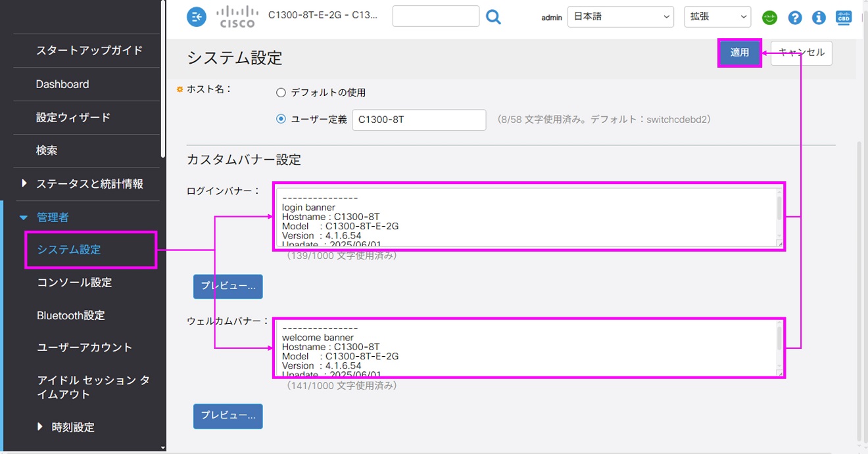Select the ユーザー定義 radio button
Viewport: 868px width, 454px height.
click(x=281, y=120)
